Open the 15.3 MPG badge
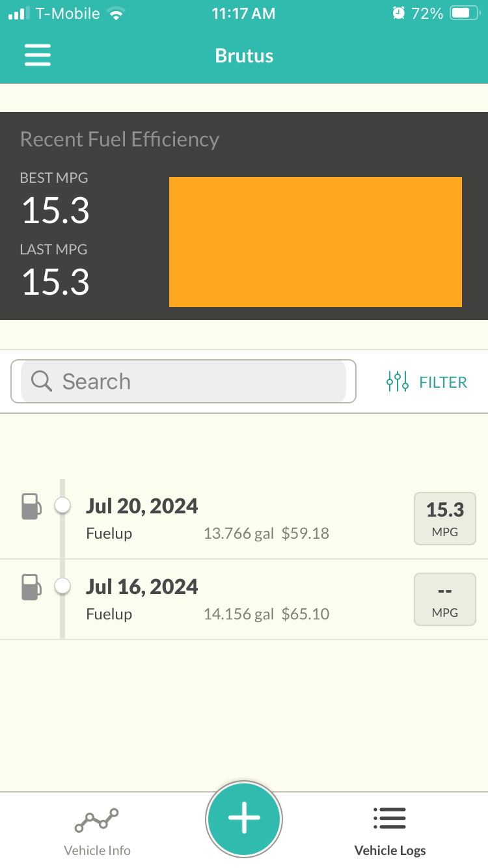This screenshot has width=488, height=868. (x=445, y=519)
